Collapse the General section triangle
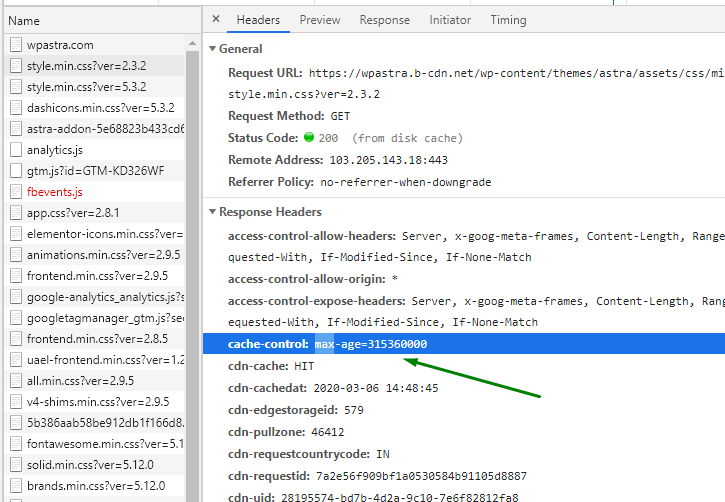This screenshot has height=502, width=725. point(212,49)
